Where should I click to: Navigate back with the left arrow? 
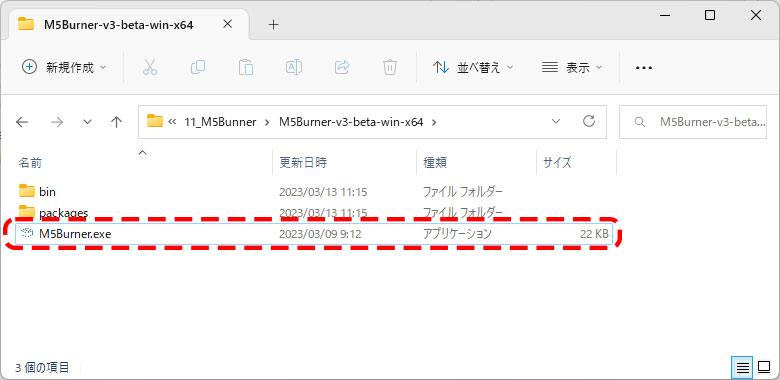tap(22, 122)
